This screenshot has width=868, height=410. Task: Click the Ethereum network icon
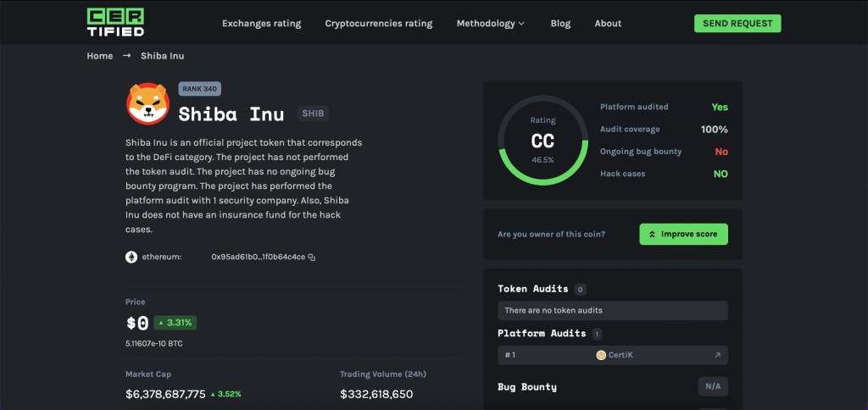click(x=131, y=257)
